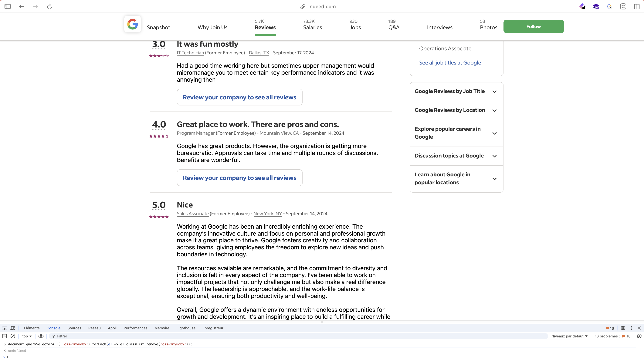Open the top JavaScript context dropdown
Screen dimensions: 644x358
click(x=27, y=336)
